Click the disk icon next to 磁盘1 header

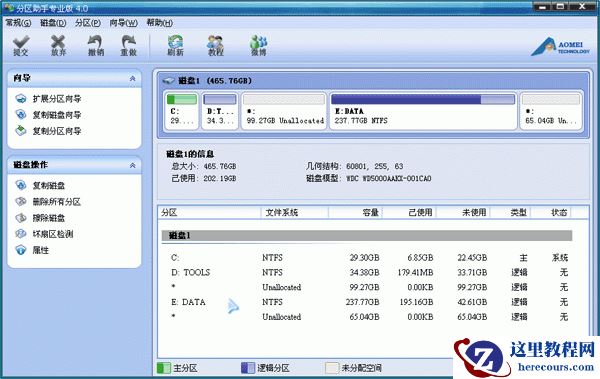168,81
